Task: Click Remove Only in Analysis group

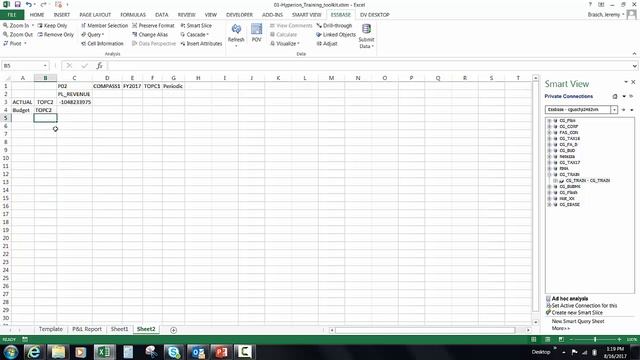Action: pyautogui.click(x=56, y=35)
